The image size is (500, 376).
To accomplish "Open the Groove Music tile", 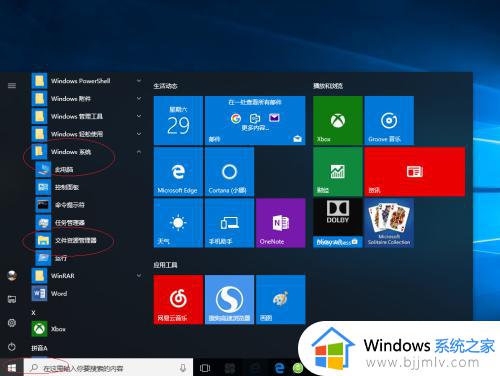I will coord(389,121).
